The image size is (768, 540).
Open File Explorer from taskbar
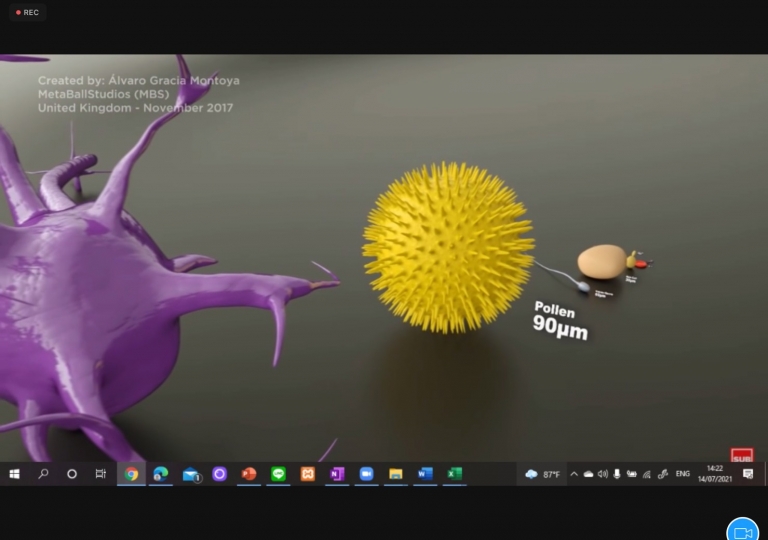click(396, 474)
